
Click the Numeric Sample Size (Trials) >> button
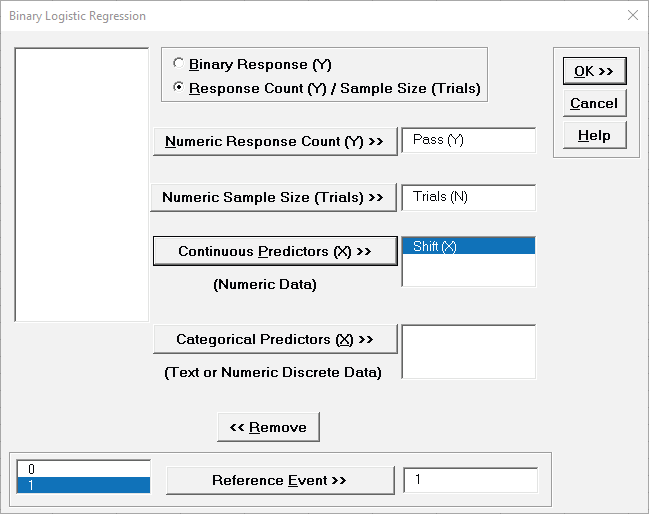pos(273,197)
